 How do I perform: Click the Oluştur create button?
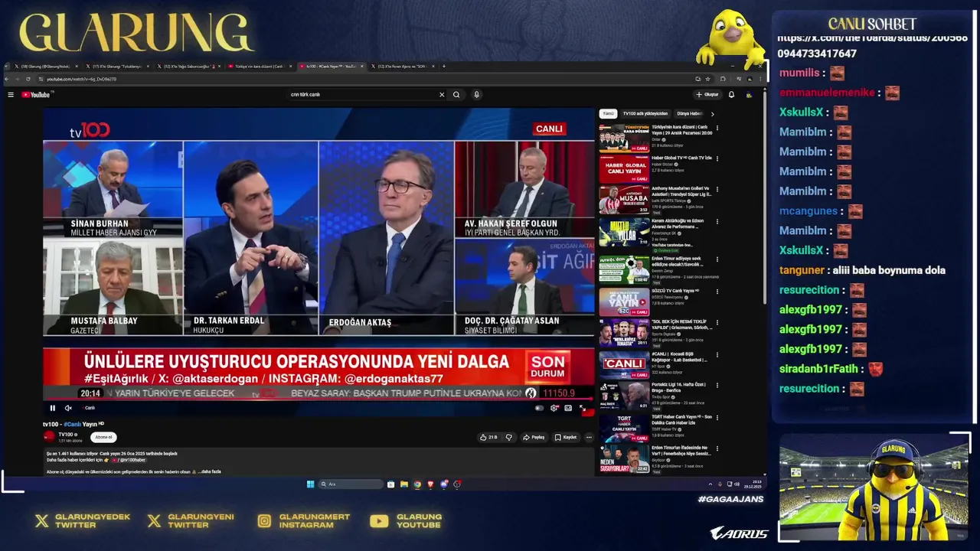click(707, 95)
